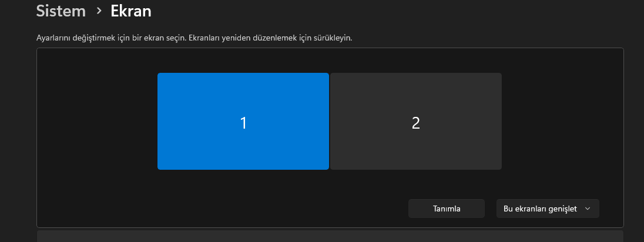The height and width of the screenshot is (242, 644).
Task: Select display 2 in the arrangement
Action: click(415, 121)
